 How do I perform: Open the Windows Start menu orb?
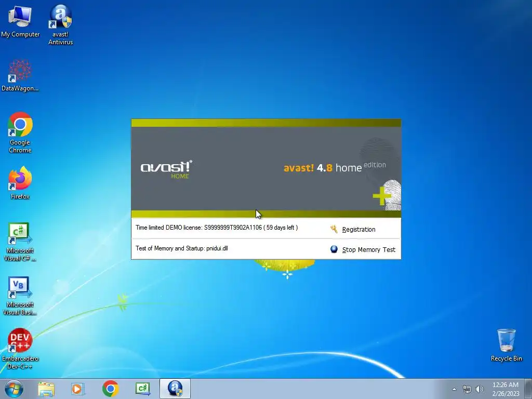14,389
